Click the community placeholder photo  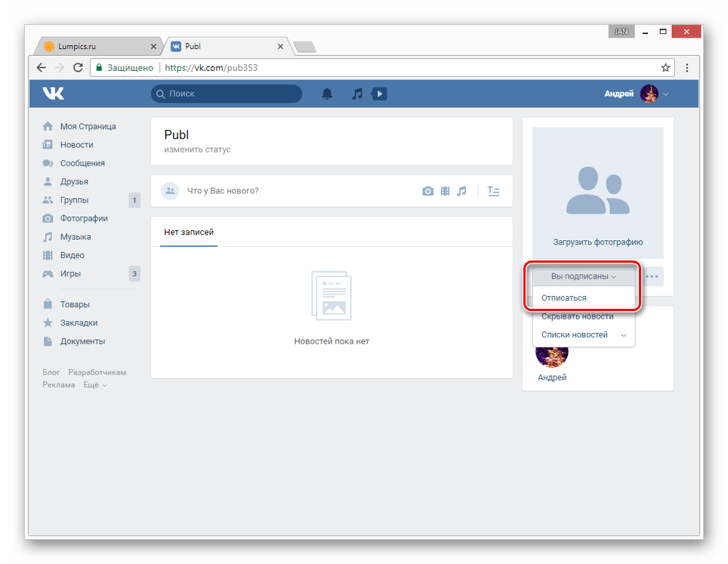pos(597,190)
